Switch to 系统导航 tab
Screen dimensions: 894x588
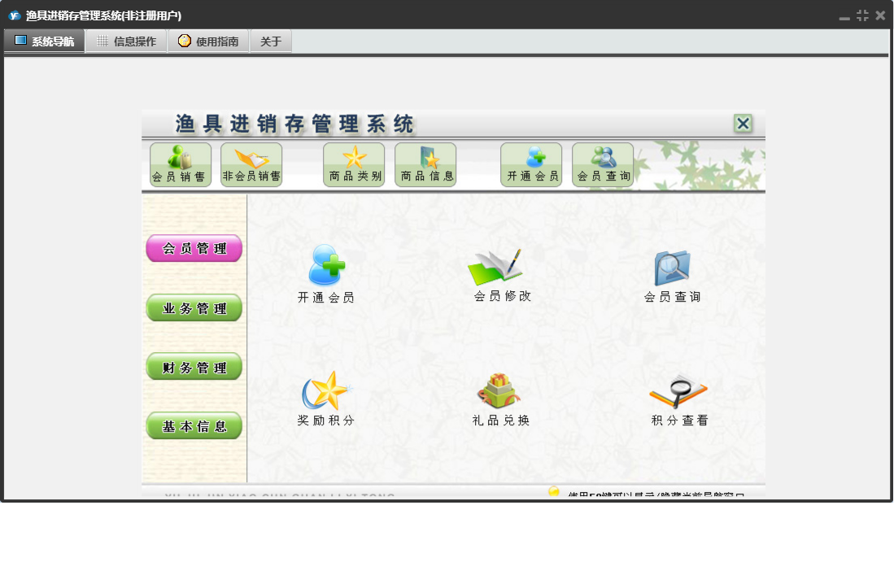tap(45, 41)
